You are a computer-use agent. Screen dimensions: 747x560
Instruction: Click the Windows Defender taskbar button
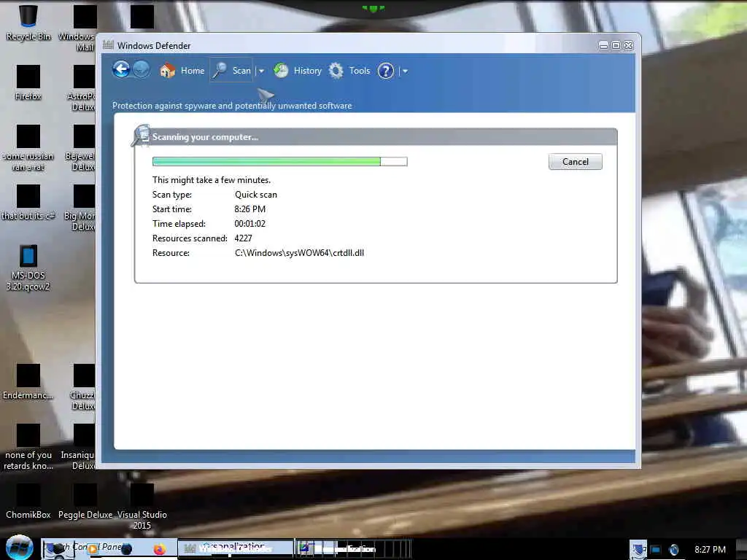pos(236,548)
